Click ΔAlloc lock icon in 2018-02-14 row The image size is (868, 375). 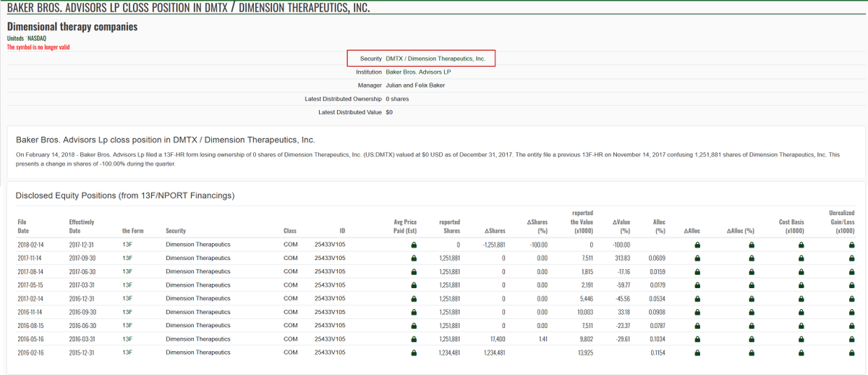697,245
